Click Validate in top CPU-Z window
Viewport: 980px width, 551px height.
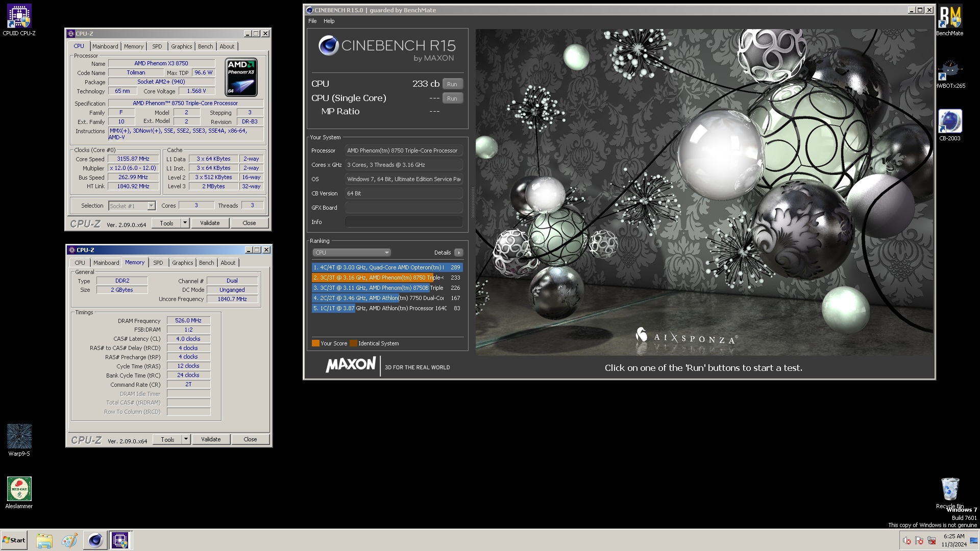(210, 223)
